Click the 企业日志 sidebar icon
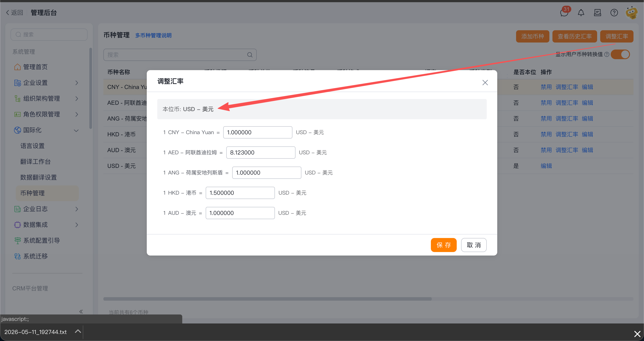644x341 pixels. point(17,209)
